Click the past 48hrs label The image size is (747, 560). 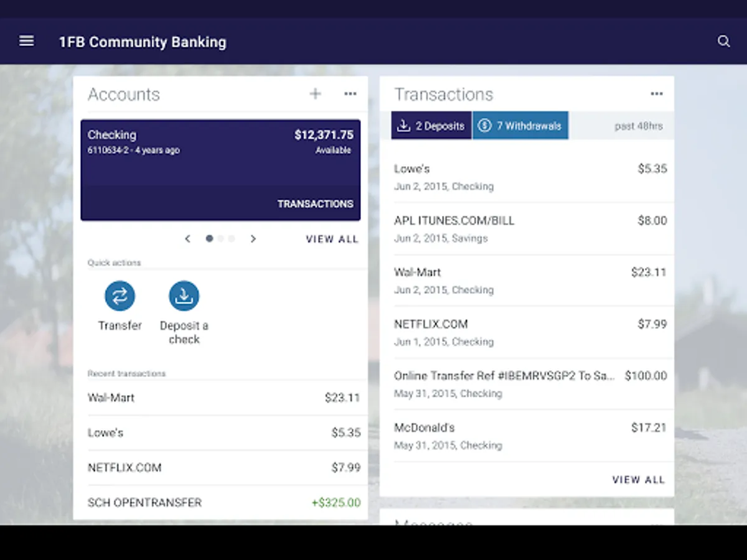639,126
